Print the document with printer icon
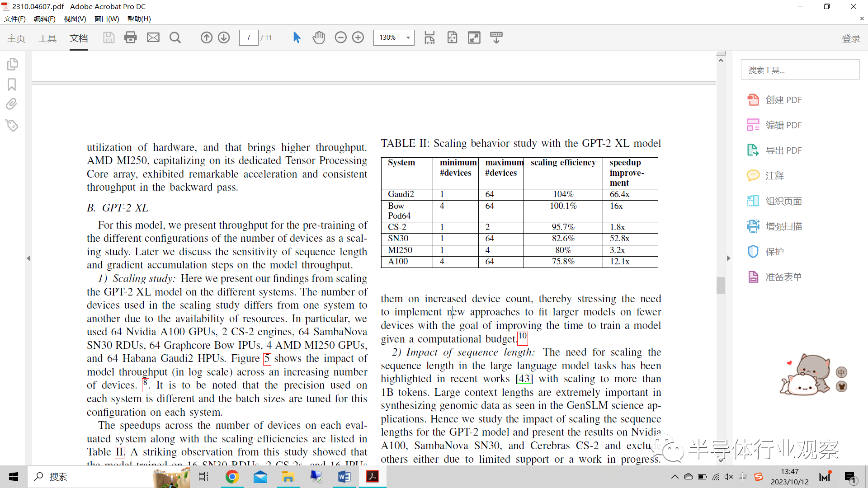The image size is (868, 488). [x=131, y=38]
